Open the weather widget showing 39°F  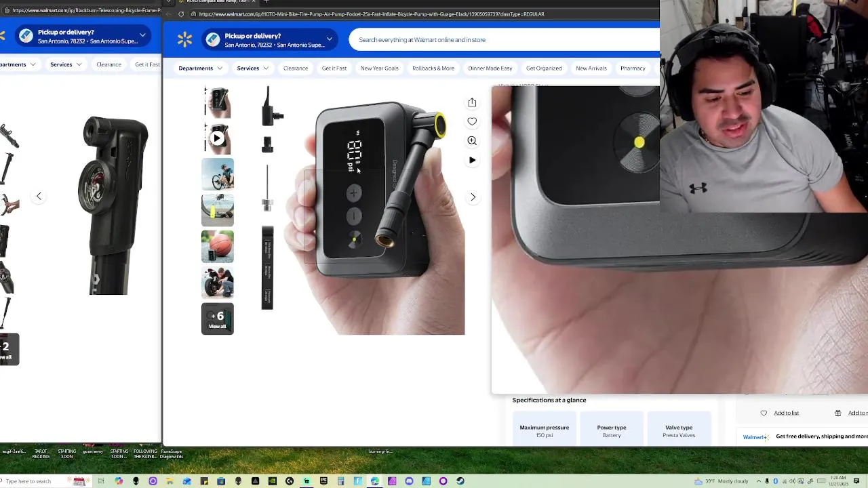pyautogui.click(x=722, y=481)
